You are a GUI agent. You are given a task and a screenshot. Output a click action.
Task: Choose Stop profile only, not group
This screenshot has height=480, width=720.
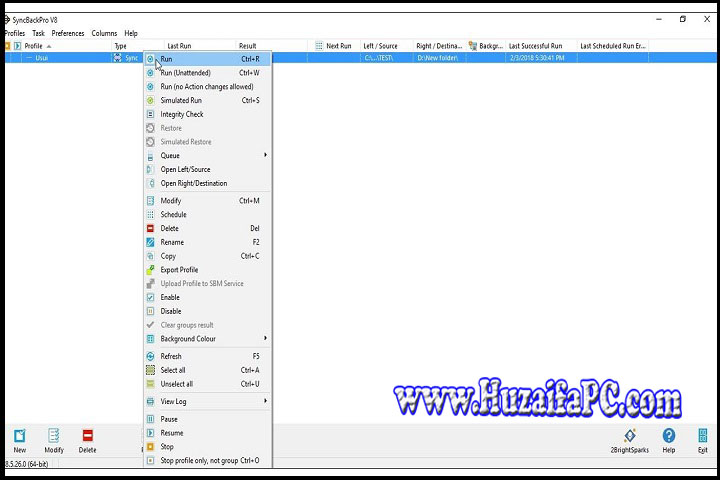click(x=208, y=460)
